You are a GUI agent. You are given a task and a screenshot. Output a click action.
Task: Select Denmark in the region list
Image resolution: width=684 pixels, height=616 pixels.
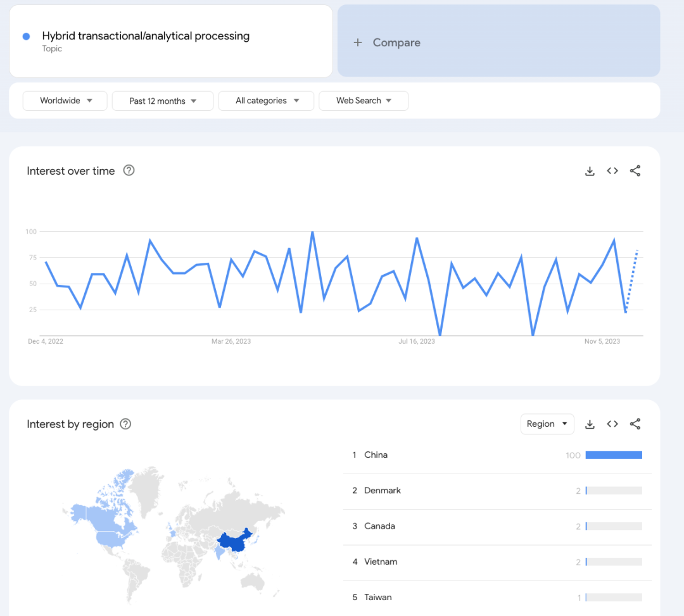pos(383,491)
